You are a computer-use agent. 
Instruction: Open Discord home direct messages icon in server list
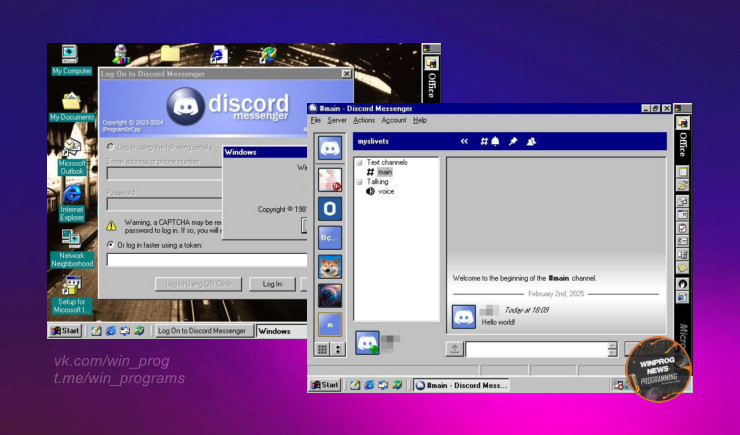click(330, 149)
